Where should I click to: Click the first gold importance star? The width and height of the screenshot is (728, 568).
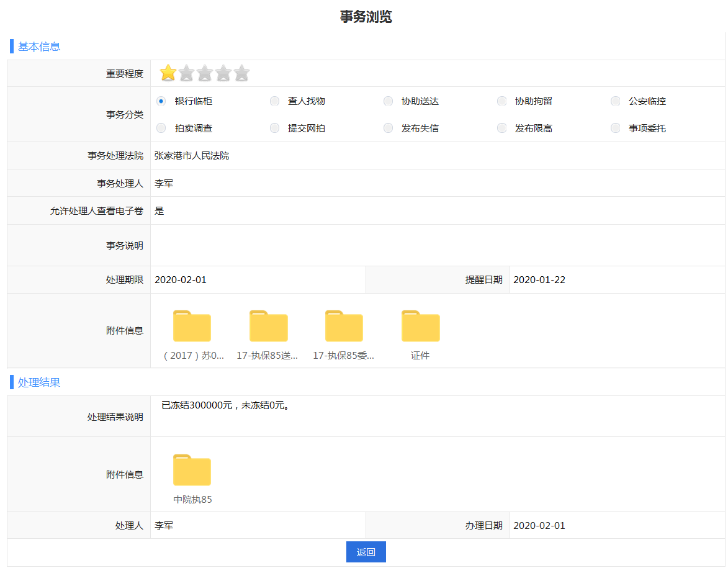tap(168, 73)
